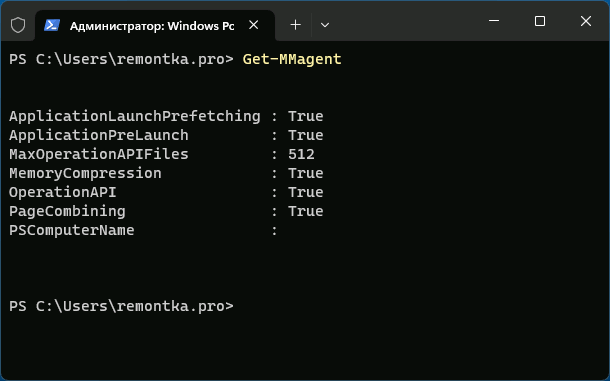
Task: Click the 512 value in output
Action: [x=301, y=154]
